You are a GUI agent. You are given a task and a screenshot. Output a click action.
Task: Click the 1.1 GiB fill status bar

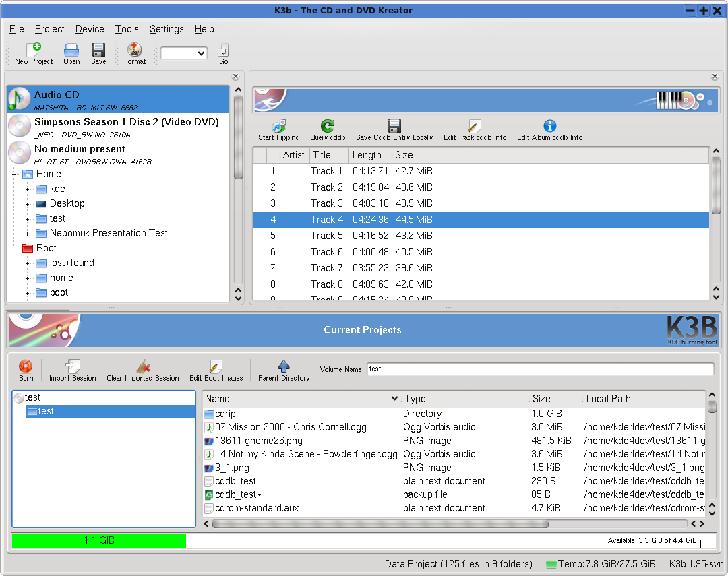pyautogui.click(x=99, y=540)
